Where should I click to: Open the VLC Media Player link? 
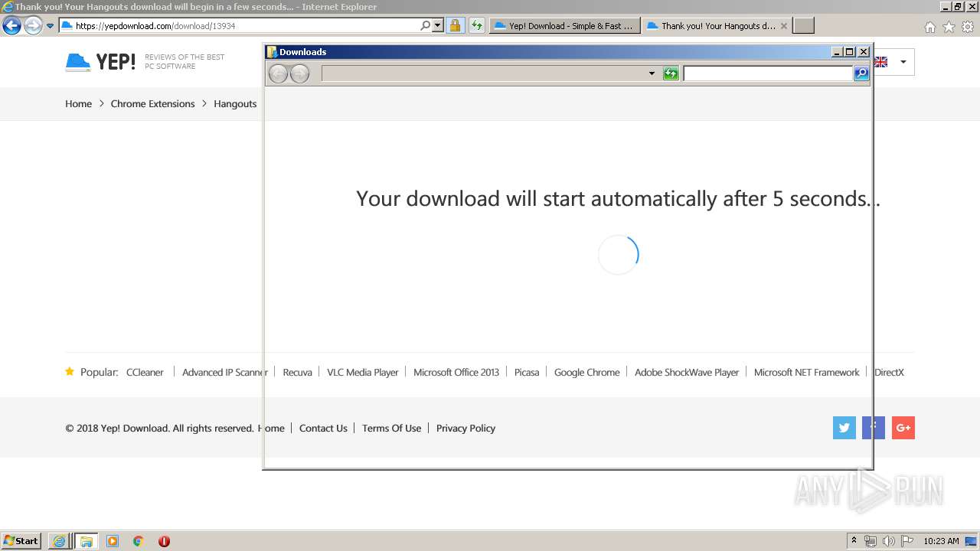(x=363, y=372)
